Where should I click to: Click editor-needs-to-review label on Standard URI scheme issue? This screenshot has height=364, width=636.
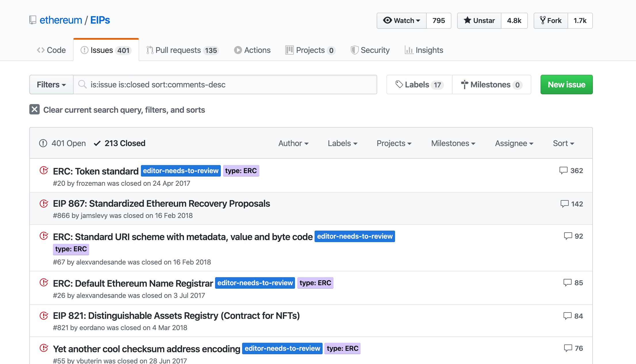(355, 236)
